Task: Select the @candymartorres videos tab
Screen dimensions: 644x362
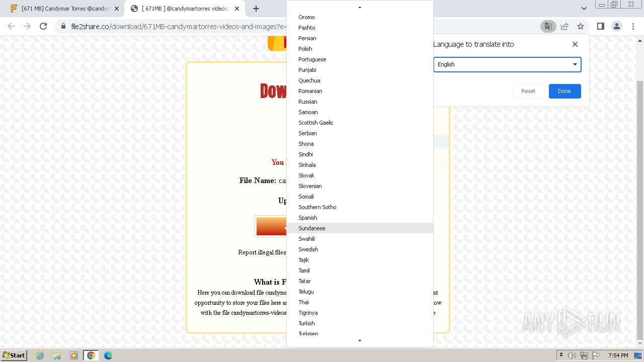Action: 184,9
